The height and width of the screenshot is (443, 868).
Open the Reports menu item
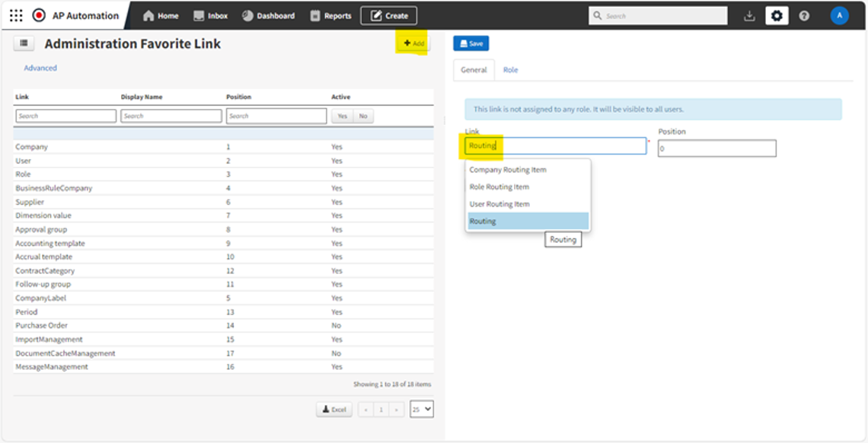[331, 15]
